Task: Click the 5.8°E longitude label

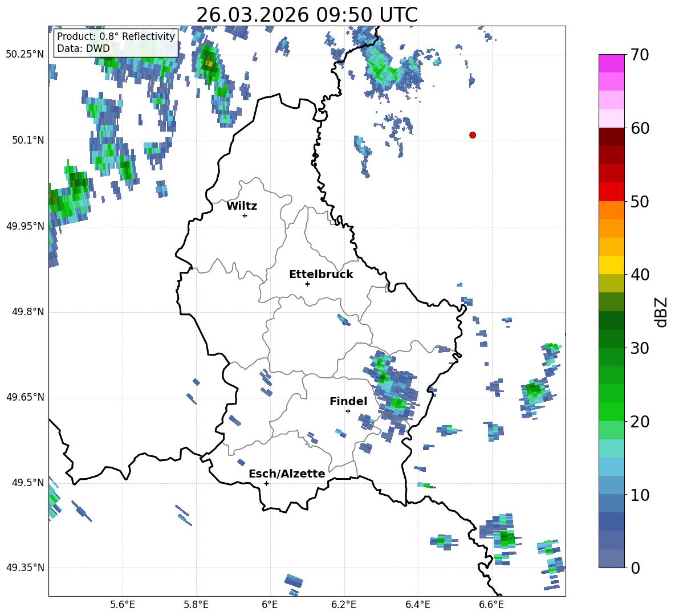Action: (x=196, y=605)
